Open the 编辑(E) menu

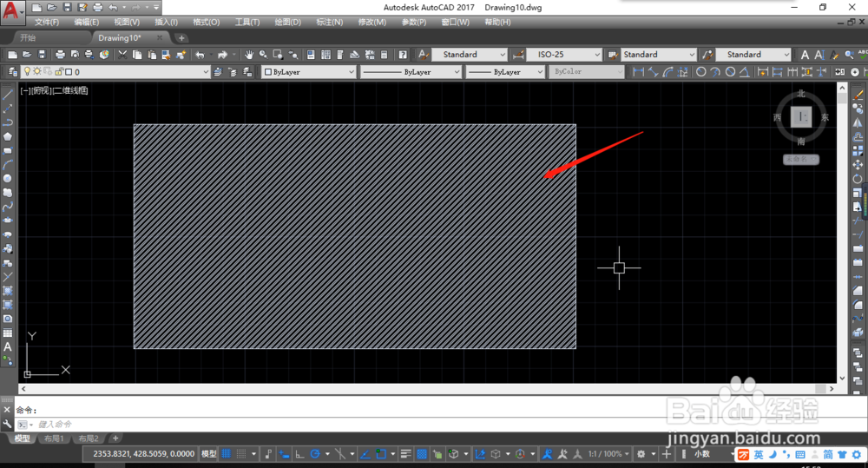coord(86,23)
